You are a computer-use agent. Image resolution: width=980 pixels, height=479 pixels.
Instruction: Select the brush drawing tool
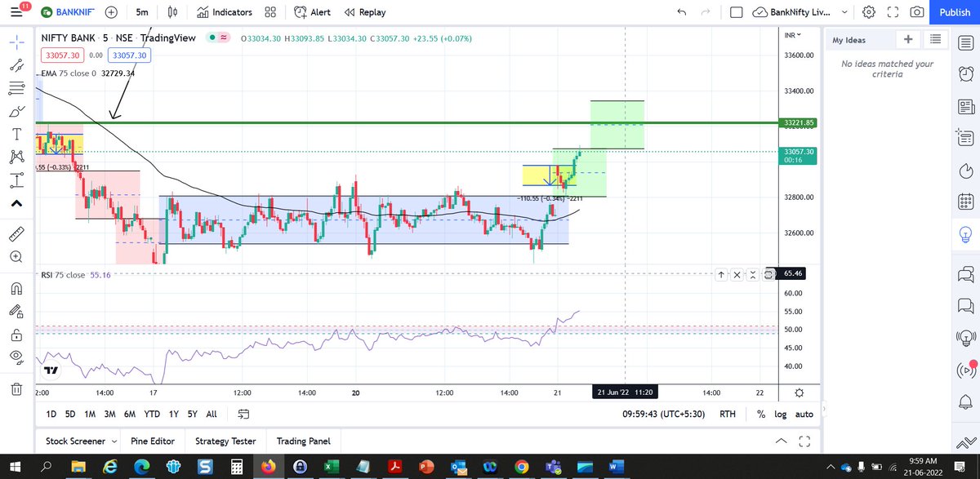[16, 111]
